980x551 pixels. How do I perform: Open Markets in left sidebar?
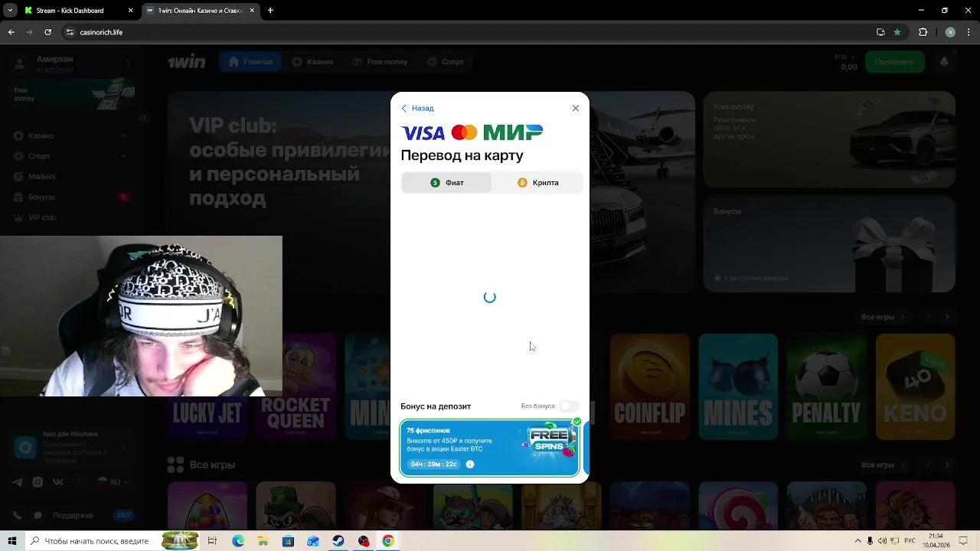click(x=42, y=176)
